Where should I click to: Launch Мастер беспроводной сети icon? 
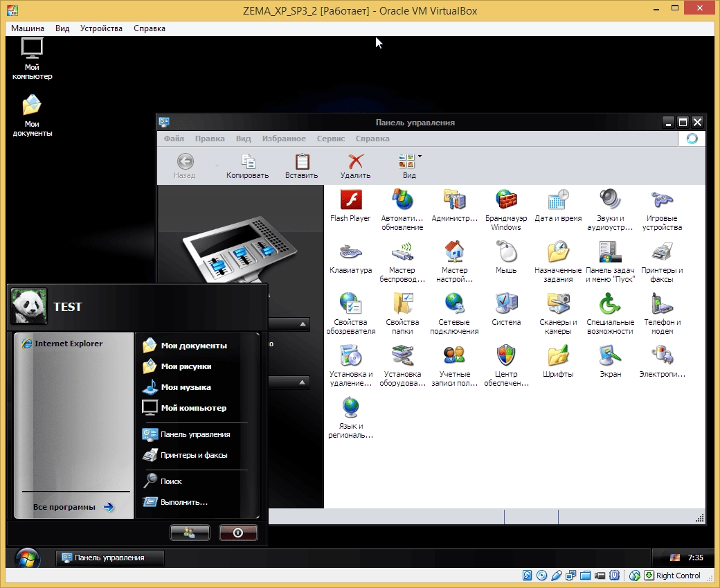(x=402, y=261)
